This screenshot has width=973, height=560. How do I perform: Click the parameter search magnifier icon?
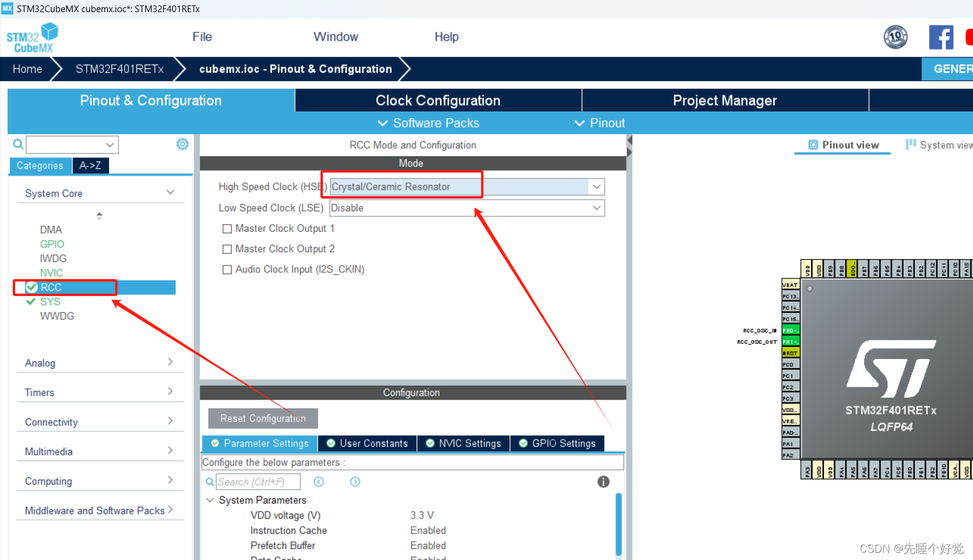(210, 482)
